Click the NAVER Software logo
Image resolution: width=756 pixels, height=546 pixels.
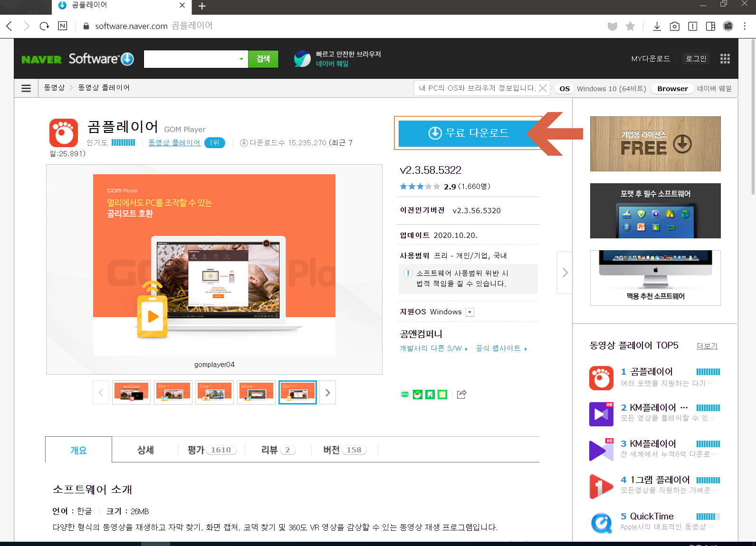(77, 59)
